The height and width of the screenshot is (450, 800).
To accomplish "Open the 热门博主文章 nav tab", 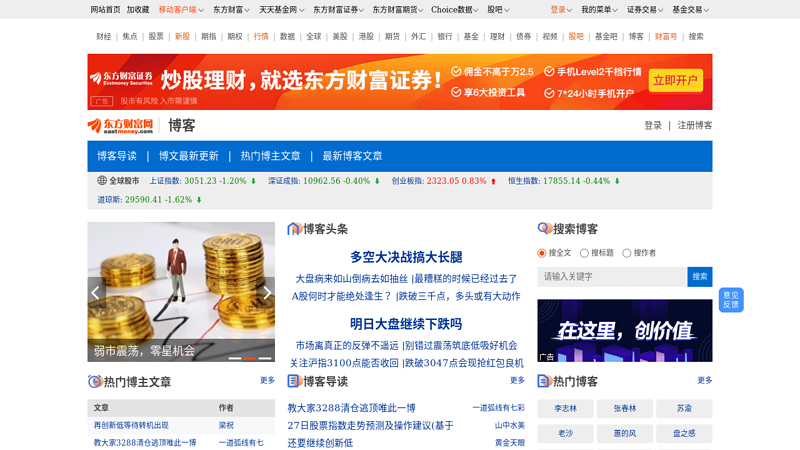I will click(x=270, y=156).
